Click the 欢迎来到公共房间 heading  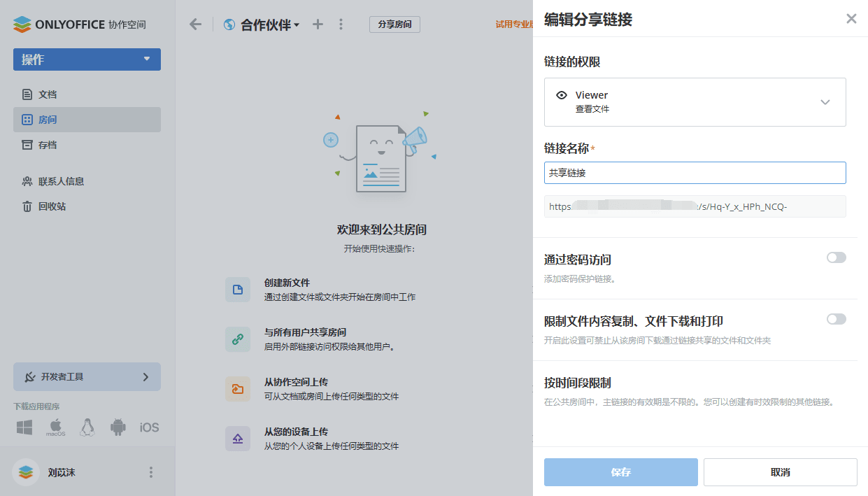381,229
